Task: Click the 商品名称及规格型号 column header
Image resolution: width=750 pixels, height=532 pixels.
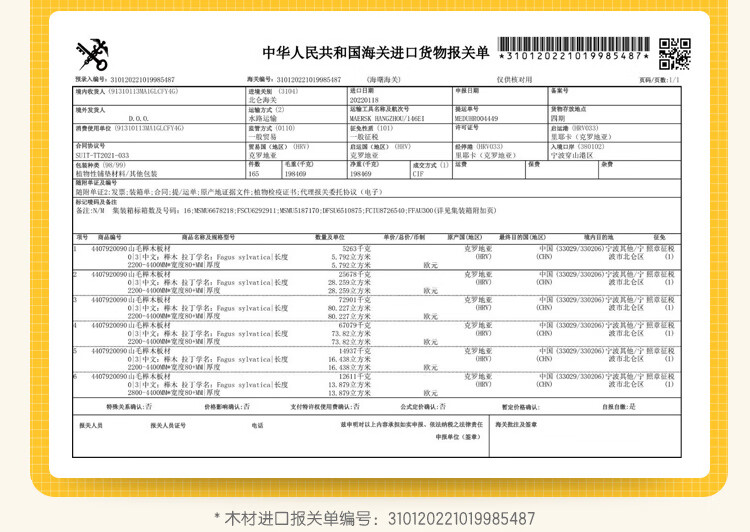Action: (x=208, y=237)
